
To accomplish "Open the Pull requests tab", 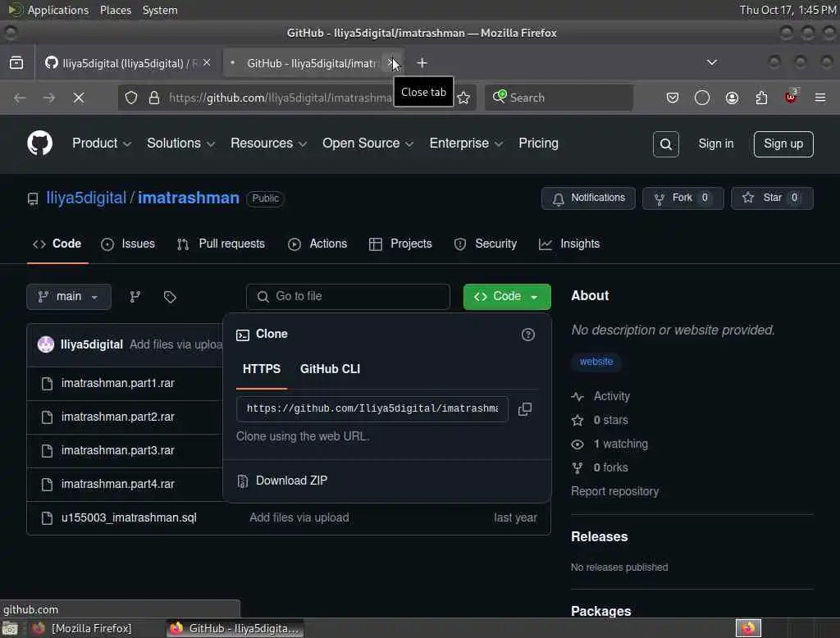I will 221,244.
